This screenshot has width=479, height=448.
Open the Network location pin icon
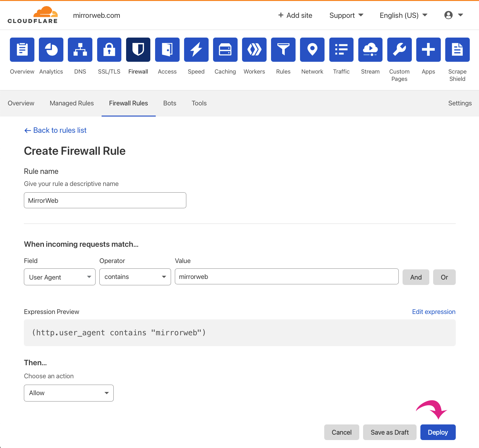tap(312, 50)
